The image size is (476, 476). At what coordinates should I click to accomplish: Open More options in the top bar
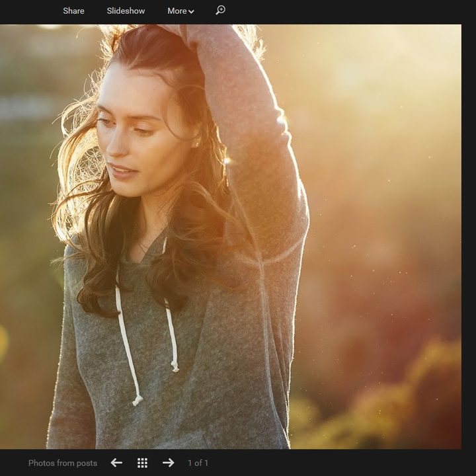(x=180, y=11)
